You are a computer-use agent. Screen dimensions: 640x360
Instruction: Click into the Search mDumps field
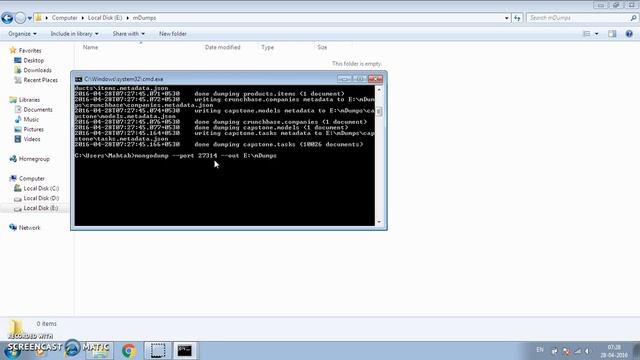click(578, 18)
